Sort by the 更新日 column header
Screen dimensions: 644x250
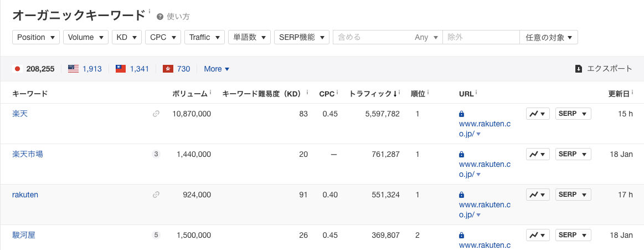pyautogui.click(x=619, y=94)
